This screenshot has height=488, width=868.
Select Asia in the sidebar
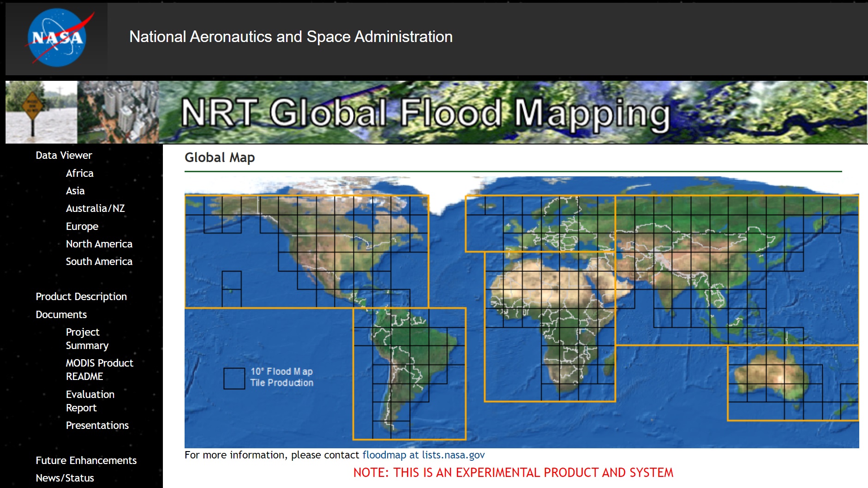coord(75,191)
